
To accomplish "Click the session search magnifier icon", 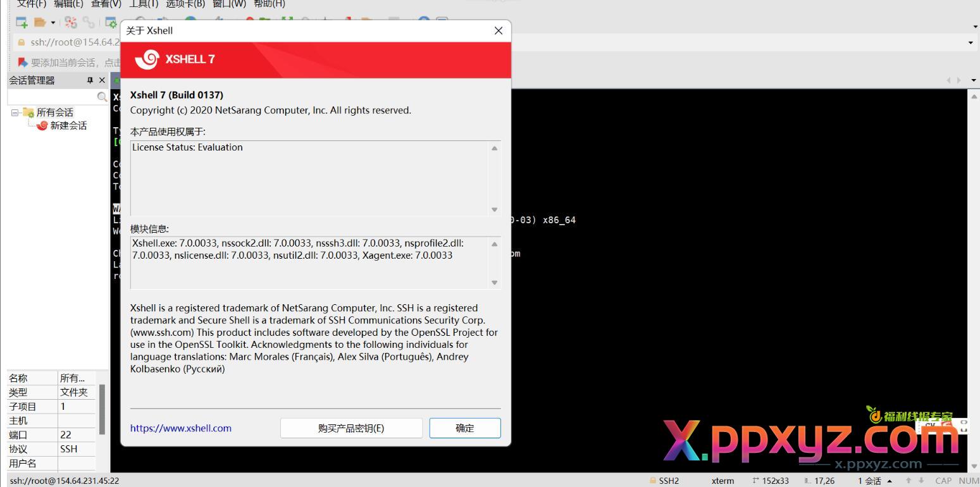I will (x=101, y=97).
